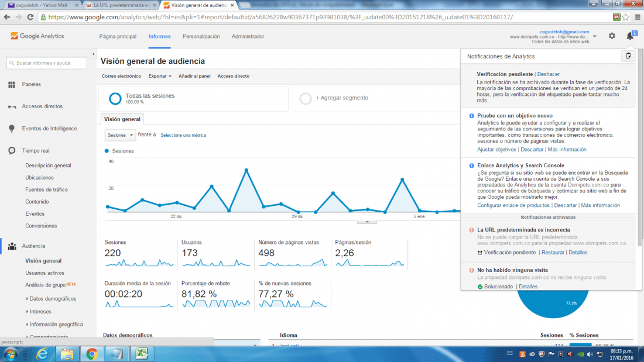
Task: Open the Exportar dropdown
Action: point(160,76)
